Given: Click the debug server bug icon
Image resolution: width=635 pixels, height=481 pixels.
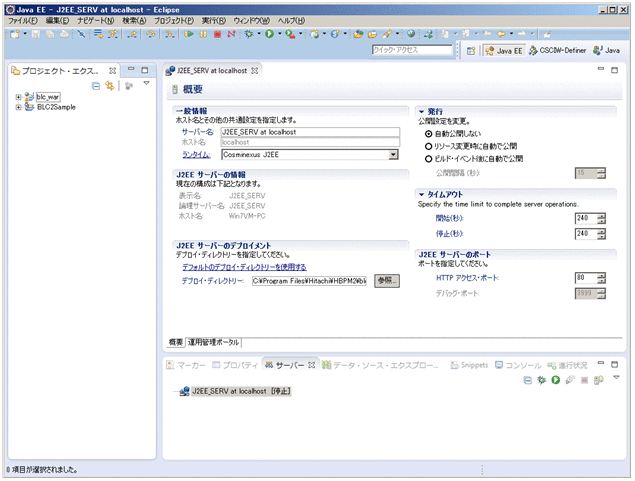Looking at the screenshot, I should pyautogui.click(x=541, y=380).
